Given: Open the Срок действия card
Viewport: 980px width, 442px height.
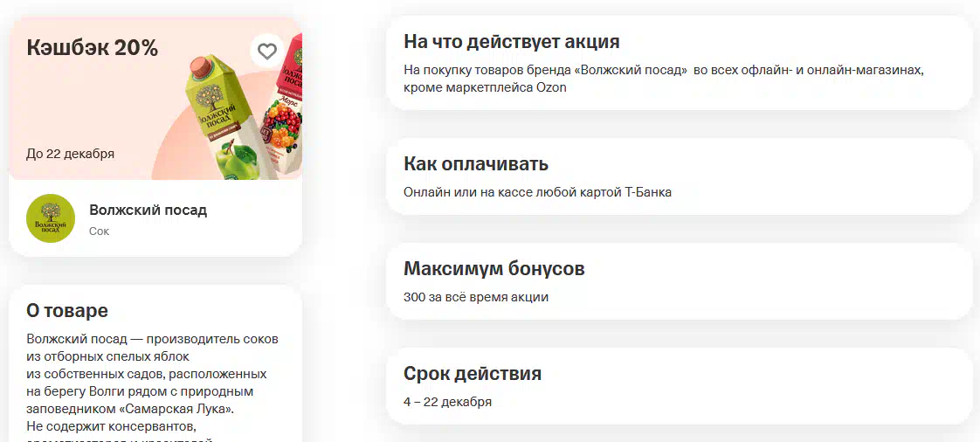Looking at the screenshot, I should point(680,386).
